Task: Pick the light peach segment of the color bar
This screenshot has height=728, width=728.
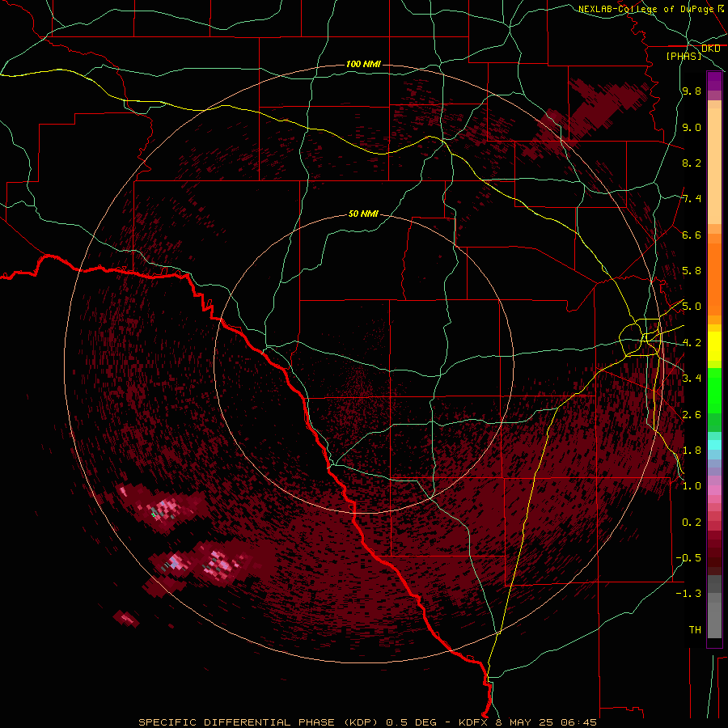Action: pyautogui.click(x=714, y=166)
